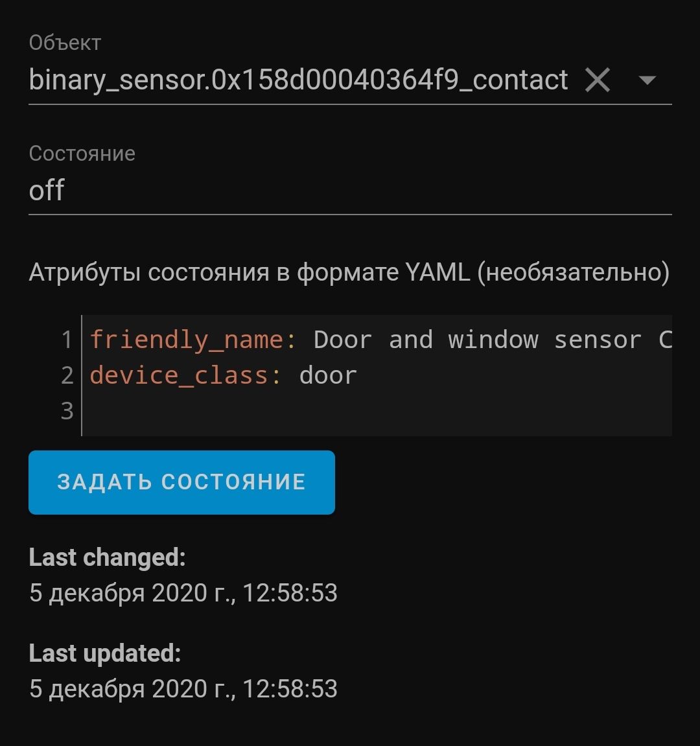Click the "door" value in YAML
The image size is (700, 746).
pyautogui.click(x=328, y=375)
